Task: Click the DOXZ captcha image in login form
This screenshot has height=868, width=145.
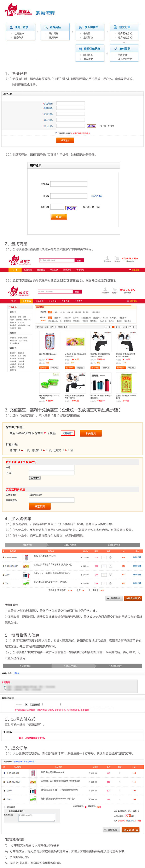Action: click(71, 208)
